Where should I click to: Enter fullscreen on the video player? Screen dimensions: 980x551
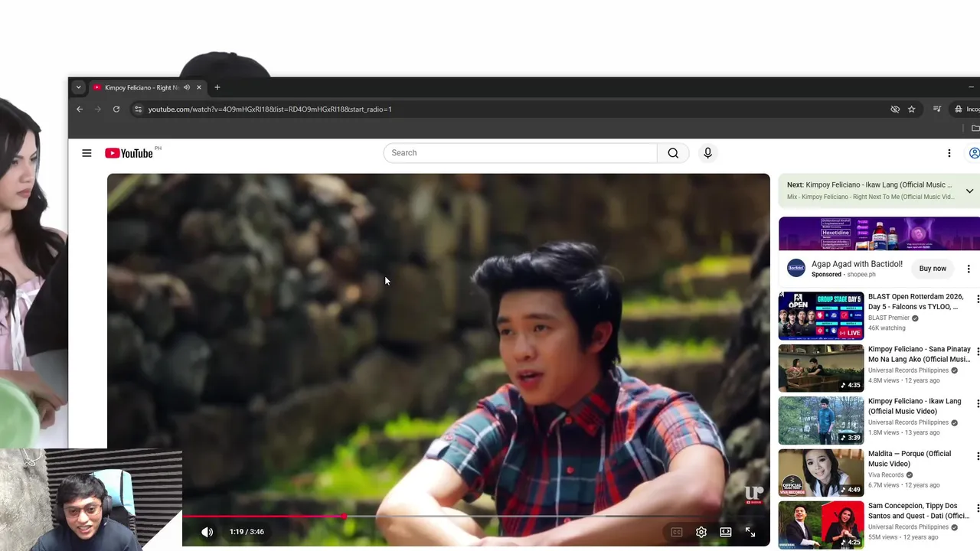750,532
